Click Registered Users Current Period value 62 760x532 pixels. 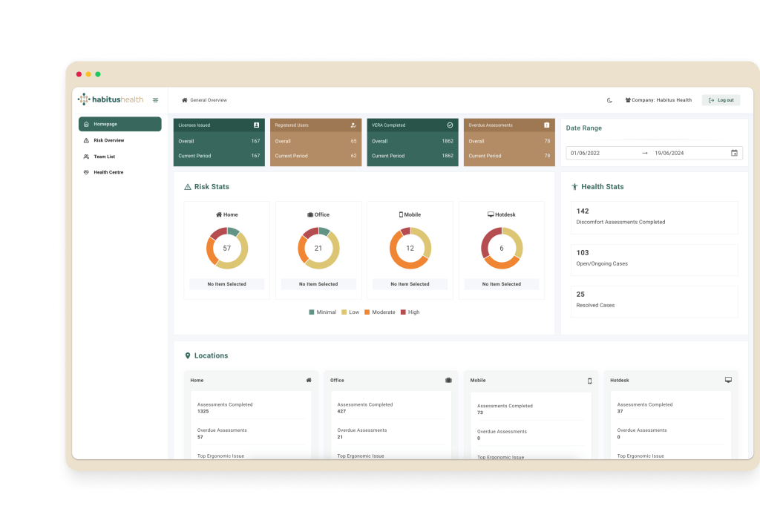(353, 156)
